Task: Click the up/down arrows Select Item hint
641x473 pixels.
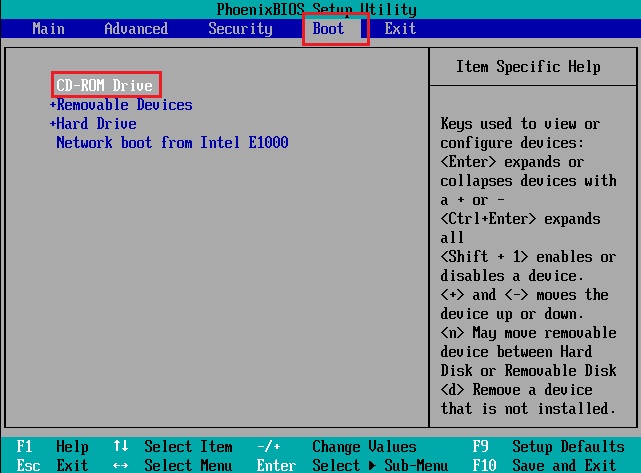Action: [173, 446]
